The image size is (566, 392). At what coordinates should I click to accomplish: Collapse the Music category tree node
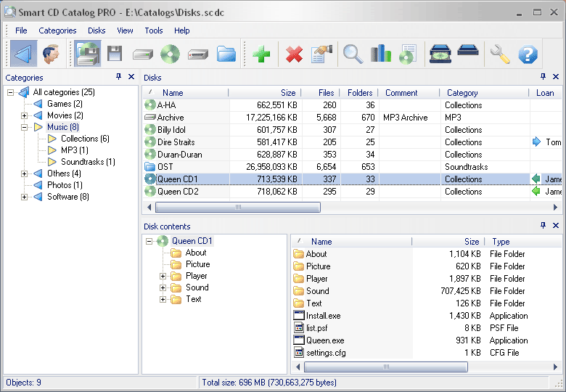[x=24, y=127]
